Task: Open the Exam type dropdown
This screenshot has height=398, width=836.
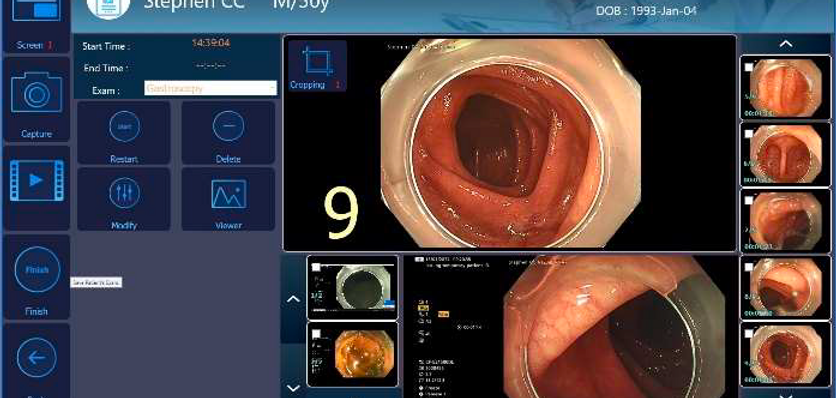Action: pos(211,88)
